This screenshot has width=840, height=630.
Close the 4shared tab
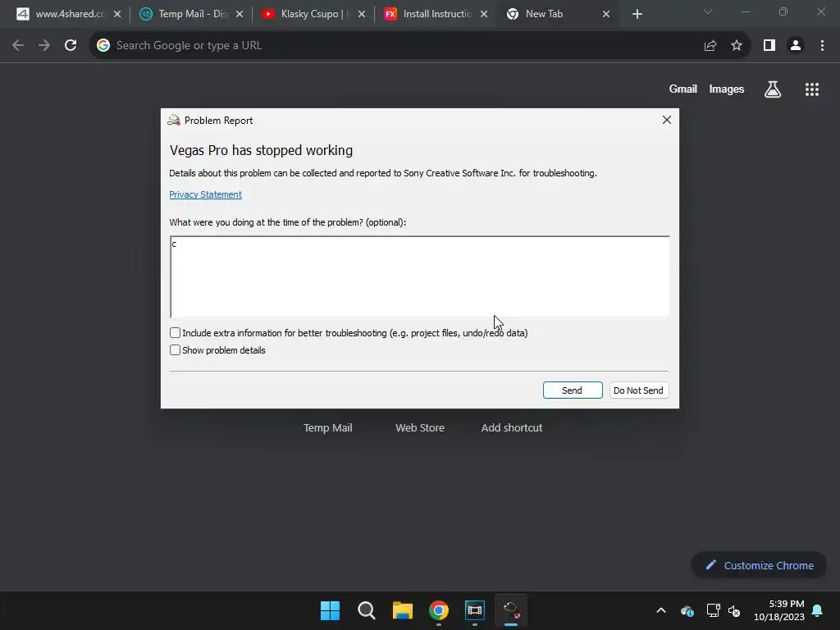tap(117, 14)
